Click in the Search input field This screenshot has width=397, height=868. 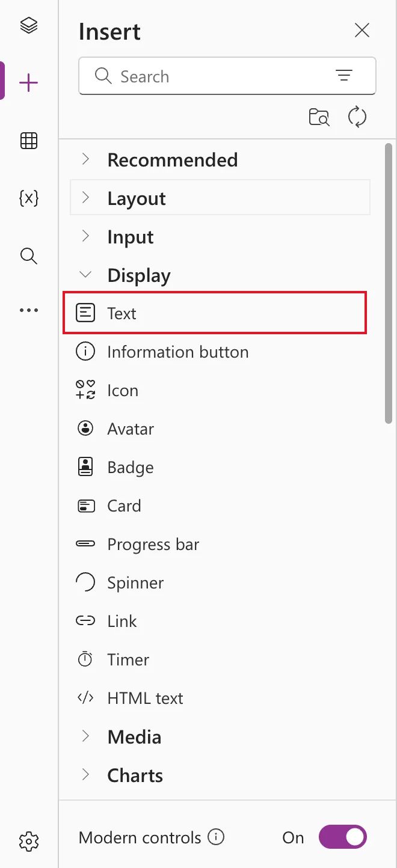(227, 76)
